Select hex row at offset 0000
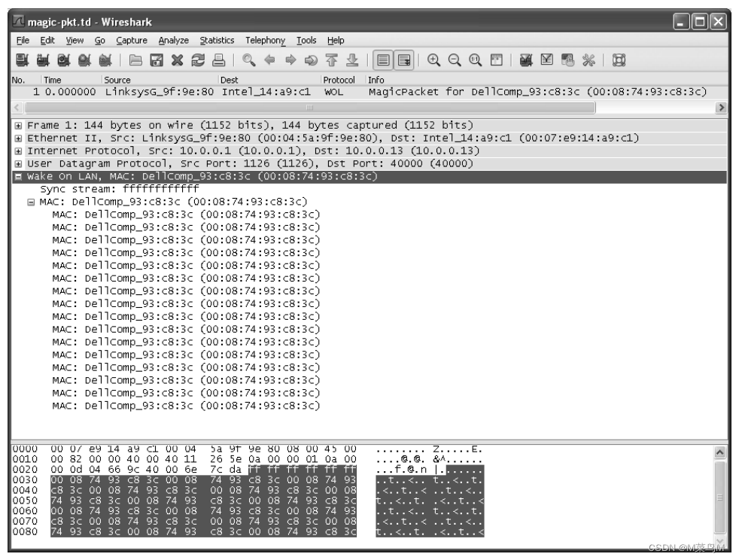The image size is (736, 560). coord(248,449)
